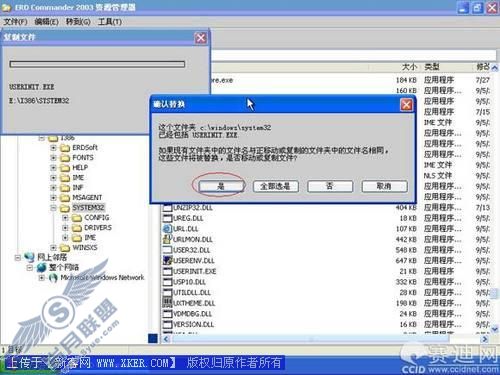Choose 全部选是 to replace all files
This screenshot has width=500, height=375.
(x=275, y=186)
